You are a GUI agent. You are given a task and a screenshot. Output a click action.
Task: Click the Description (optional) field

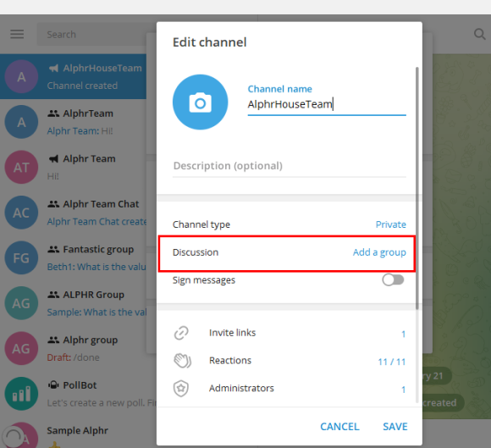[x=290, y=166]
